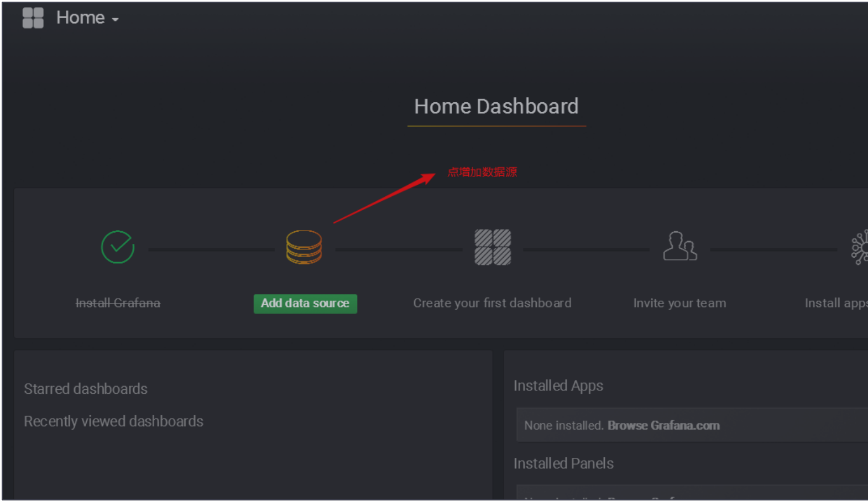Image resolution: width=868 pixels, height=501 pixels.
Task: Open the Browse Grafana.com link
Action: pos(663,425)
